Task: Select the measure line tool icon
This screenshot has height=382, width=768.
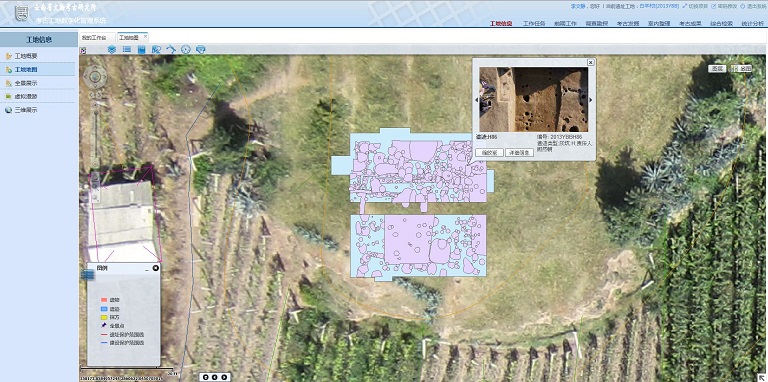Action: 171,49
